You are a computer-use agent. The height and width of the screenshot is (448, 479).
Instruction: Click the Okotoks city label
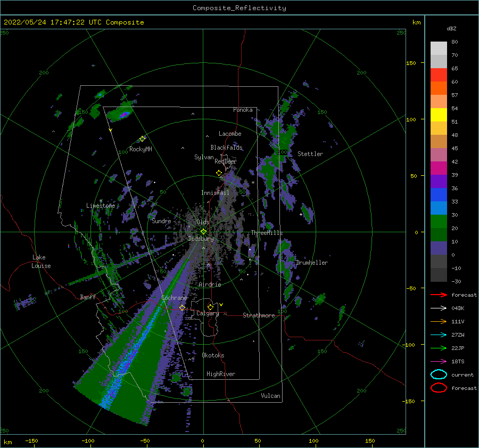click(x=213, y=355)
